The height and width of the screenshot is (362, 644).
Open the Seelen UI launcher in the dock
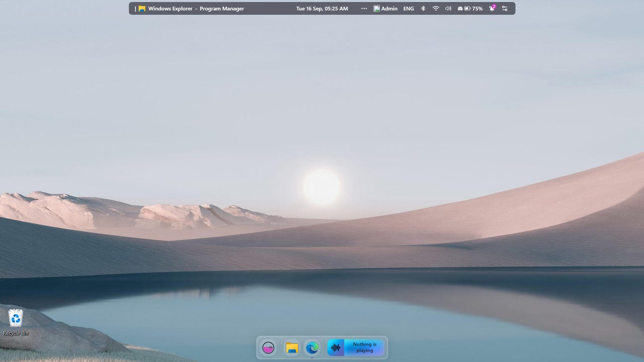pos(268,347)
